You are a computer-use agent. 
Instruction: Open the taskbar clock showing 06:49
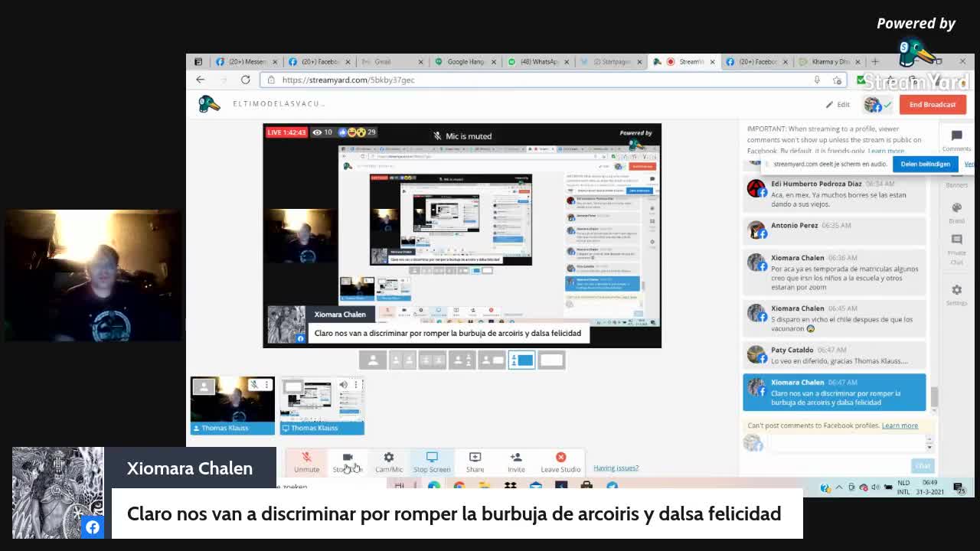[930, 487]
